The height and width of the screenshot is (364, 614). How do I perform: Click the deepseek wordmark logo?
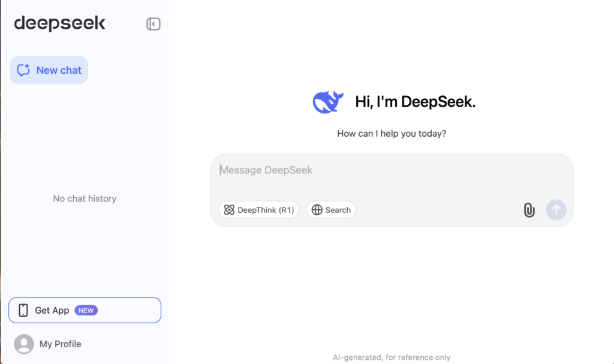[x=59, y=23]
